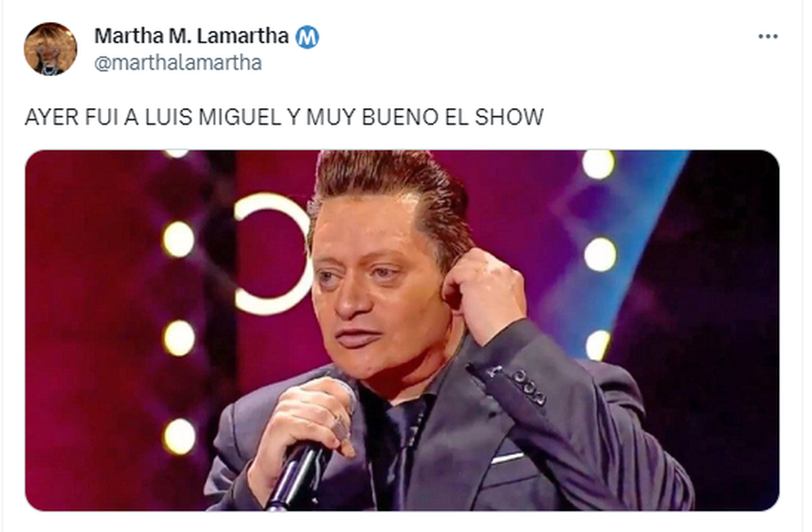
Task: Open the @marthalamartha handle link
Action: (178, 62)
